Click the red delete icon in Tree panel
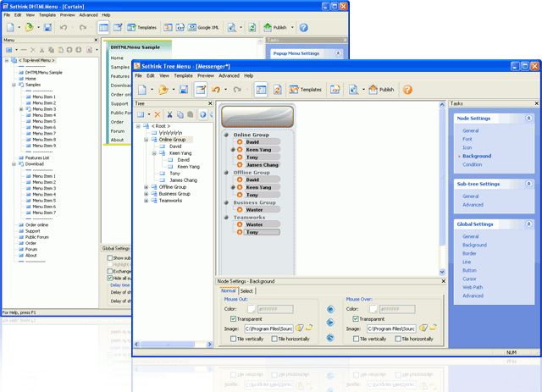The height and width of the screenshot is (392, 542). pyautogui.click(x=158, y=114)
